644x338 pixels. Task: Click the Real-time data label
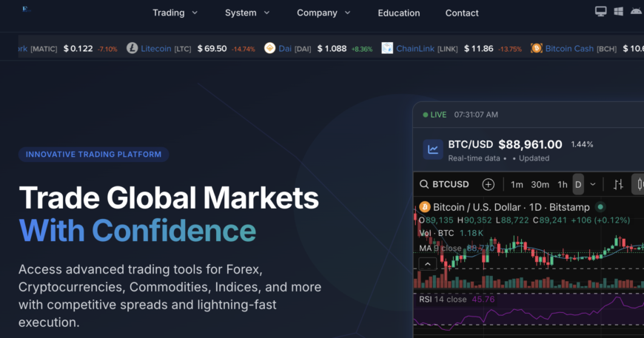(x=474, y=158)
